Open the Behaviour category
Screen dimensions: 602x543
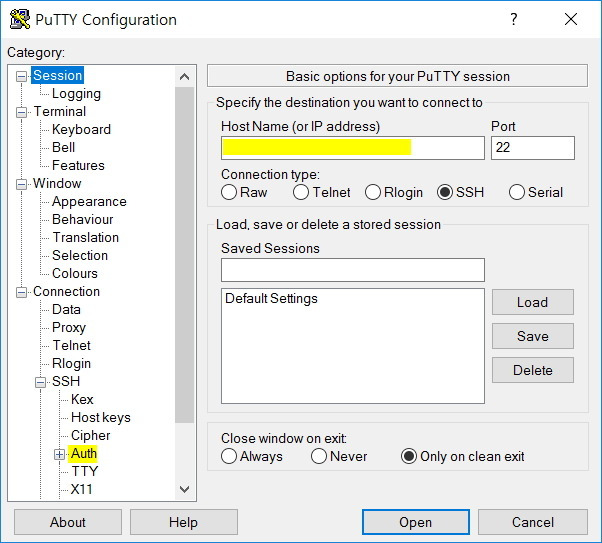point(83,220)
